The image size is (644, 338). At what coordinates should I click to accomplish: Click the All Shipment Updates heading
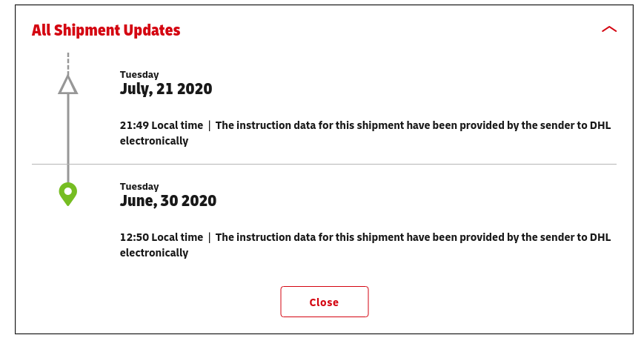click(x=106, y=30)
